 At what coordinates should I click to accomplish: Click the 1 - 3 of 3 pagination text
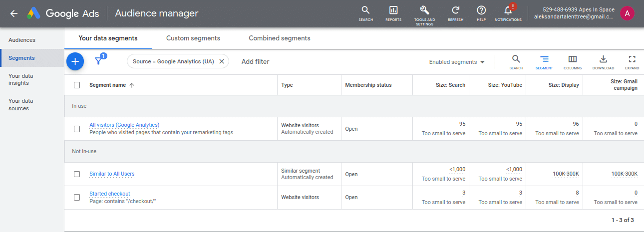(623, 220)
